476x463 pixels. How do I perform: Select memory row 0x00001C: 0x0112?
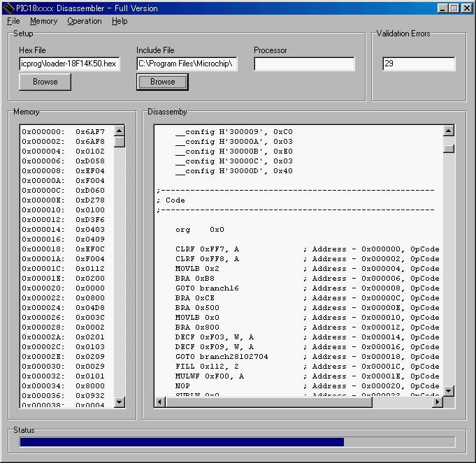63,268
